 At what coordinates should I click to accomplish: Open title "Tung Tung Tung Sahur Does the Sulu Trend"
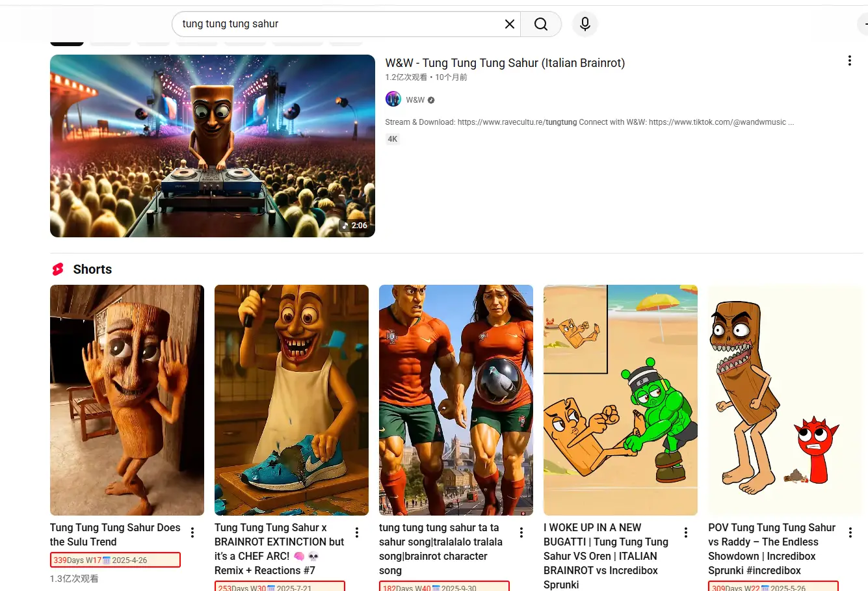(x=115, y=534)
